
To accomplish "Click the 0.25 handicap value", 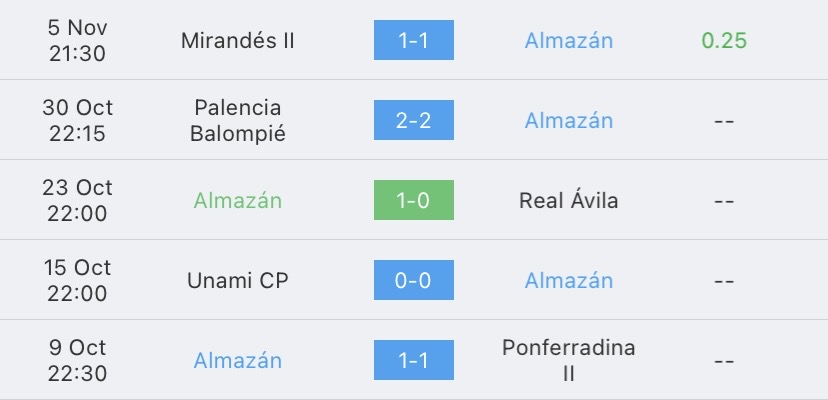I will tap(724, 41).
